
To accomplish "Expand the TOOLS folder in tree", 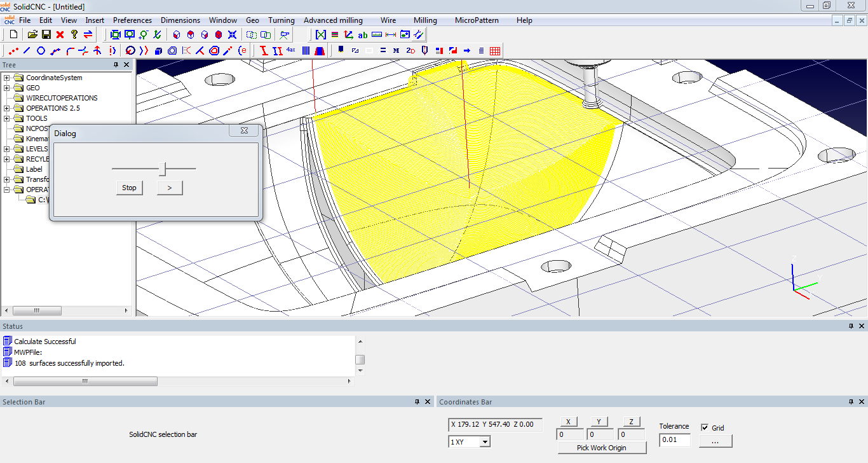I will (x=7, y=118).
